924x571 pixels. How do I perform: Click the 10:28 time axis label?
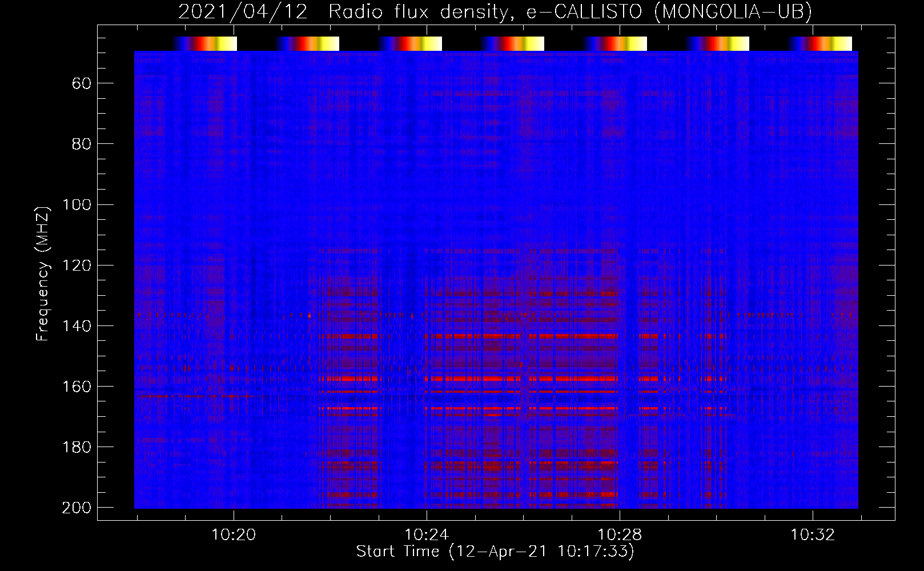point(620,535)
